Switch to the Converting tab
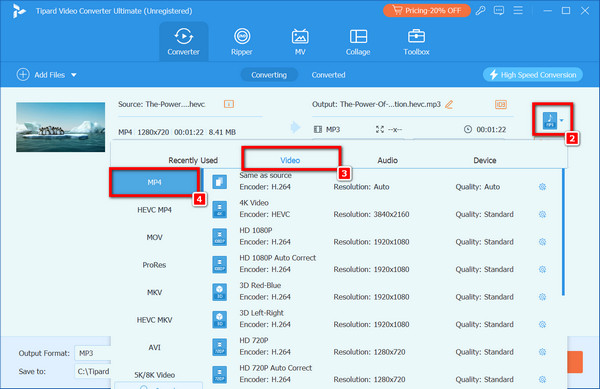The image size is (600, 389). tap(269, 75)
